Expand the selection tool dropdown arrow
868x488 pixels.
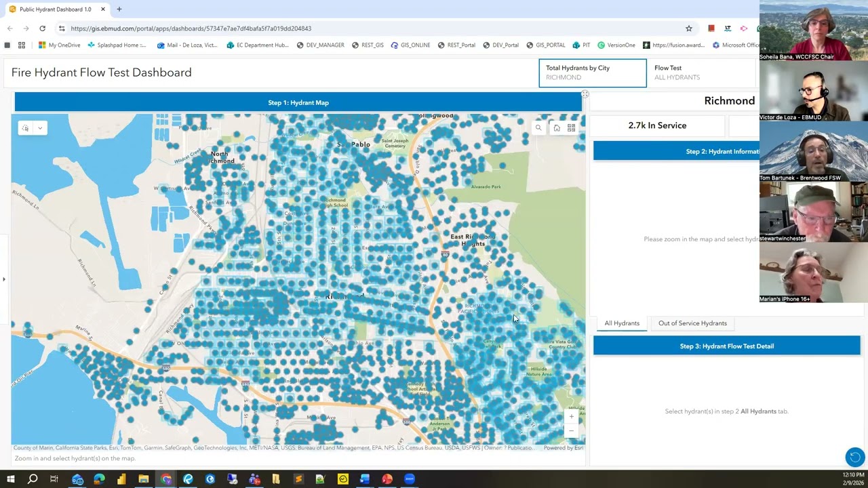(40, 128)
